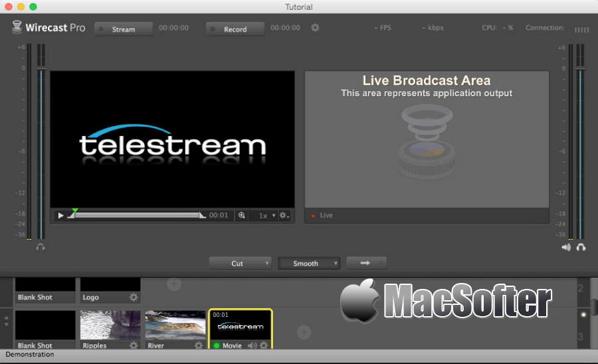The width and height of the screenshot is (598, 364).
Task: Click the out-point marker at scrubber end
Action: 203,215
